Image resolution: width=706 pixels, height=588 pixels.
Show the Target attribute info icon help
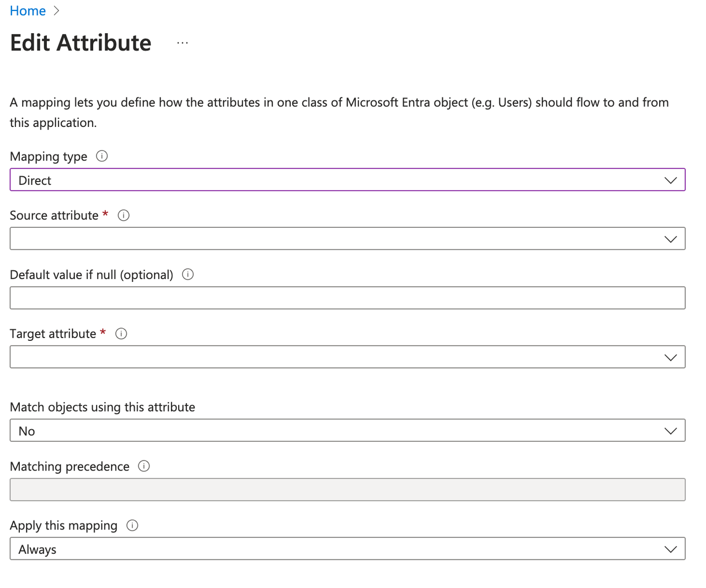121,334
